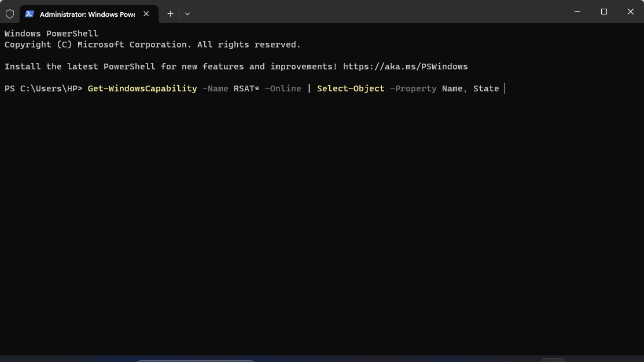This screenshot has height=362, width=644.
Task: Click the admin shield icon in title bar
Action: [x=10, y=14]
